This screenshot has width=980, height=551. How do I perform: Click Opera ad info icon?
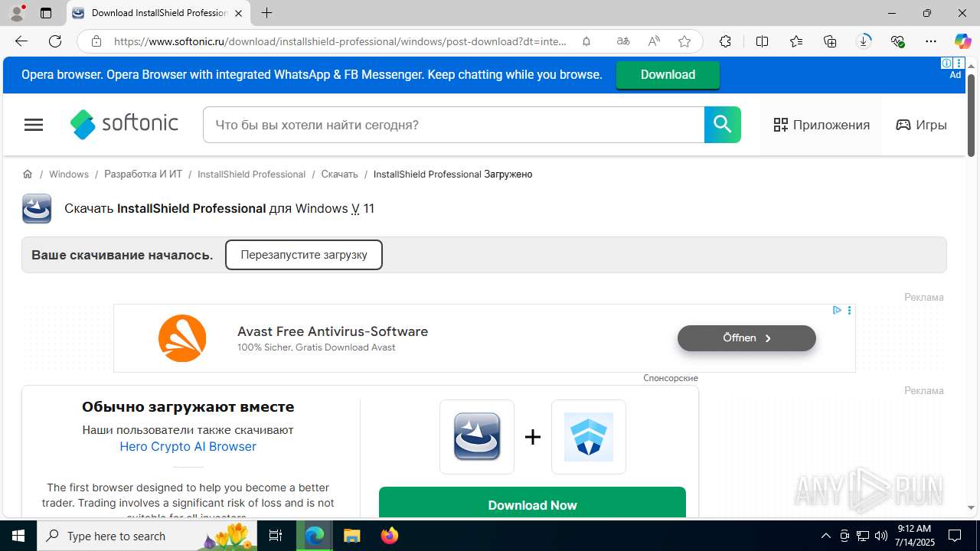[947, 64]
